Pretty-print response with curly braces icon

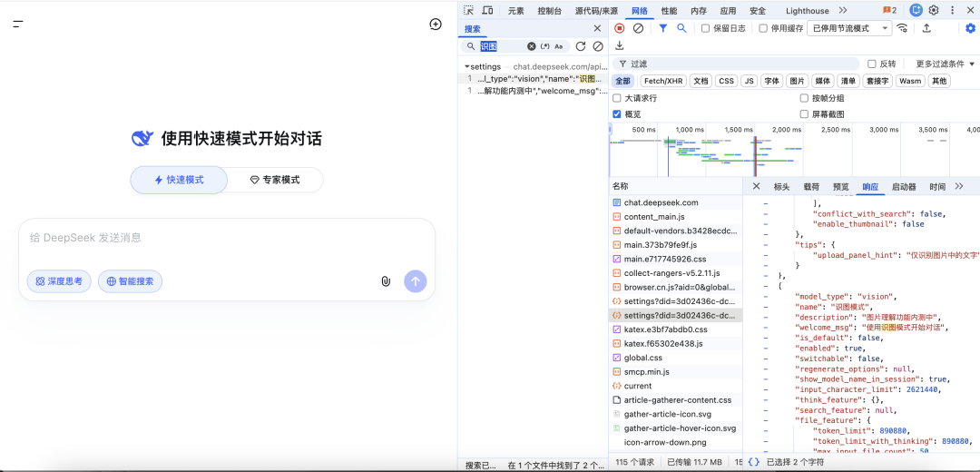click(x=753, y=462)
